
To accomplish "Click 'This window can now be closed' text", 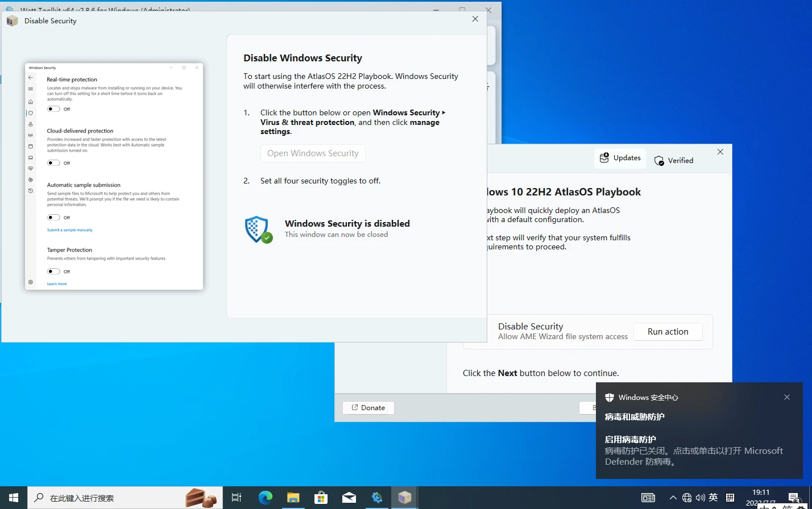I will click(336, 235).
